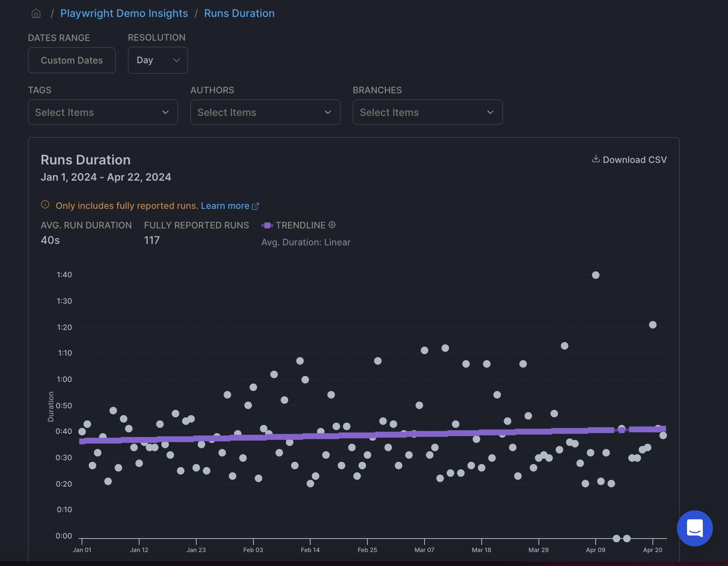
Task: Click a zero-duration data point near Apr 09
Action: pos(617,538)
